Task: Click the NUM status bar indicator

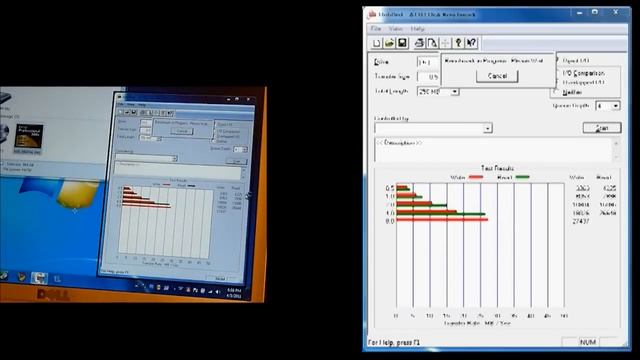Action: (588, 342)
